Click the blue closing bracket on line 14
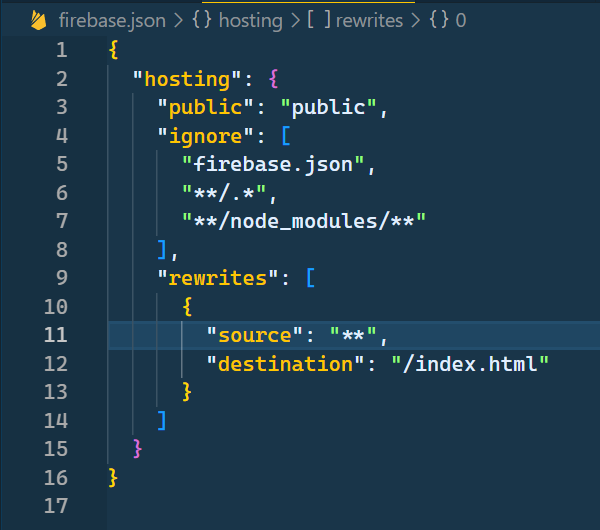This screenshot has height=530, width=600. (162, 420)
